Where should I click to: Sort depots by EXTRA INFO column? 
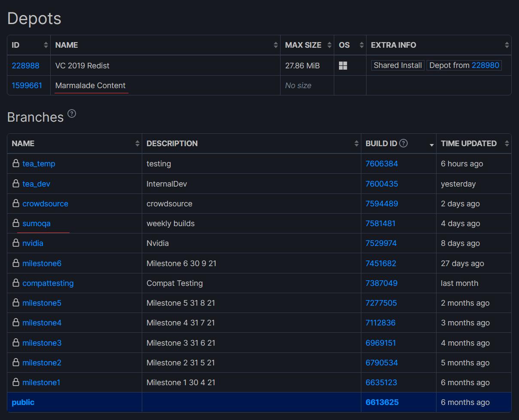[x=507, y=45]
